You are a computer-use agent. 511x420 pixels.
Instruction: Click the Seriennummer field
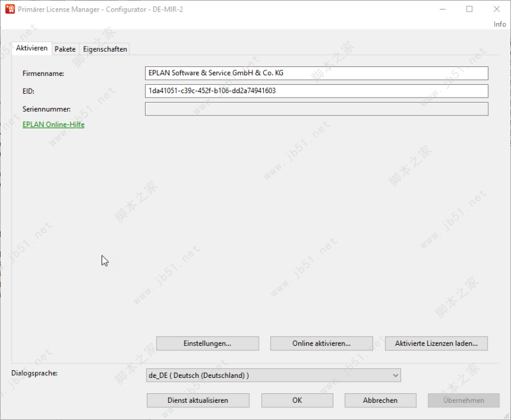316,109
